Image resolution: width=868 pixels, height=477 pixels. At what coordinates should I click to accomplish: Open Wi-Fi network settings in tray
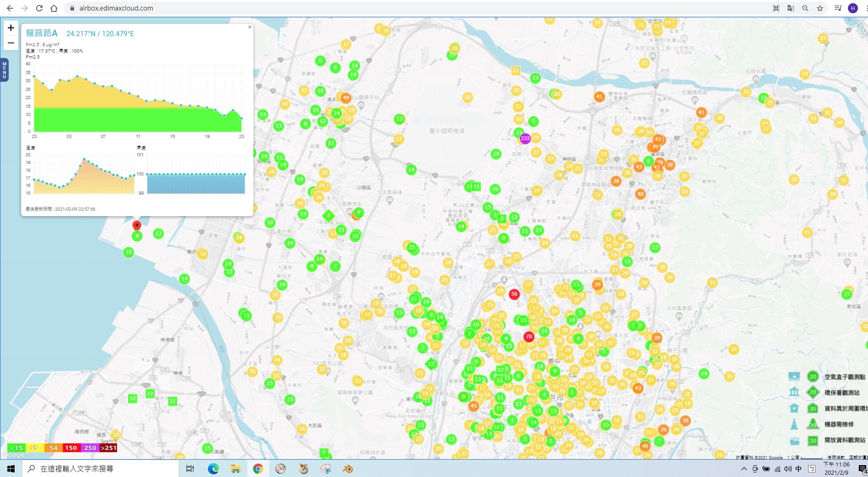[x=777, y=469]
